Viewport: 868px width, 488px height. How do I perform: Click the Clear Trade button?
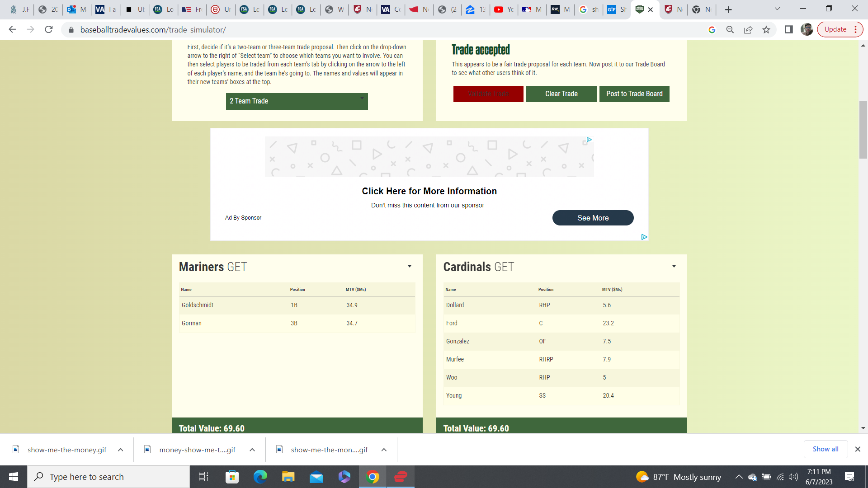click(x=561, y=94)
